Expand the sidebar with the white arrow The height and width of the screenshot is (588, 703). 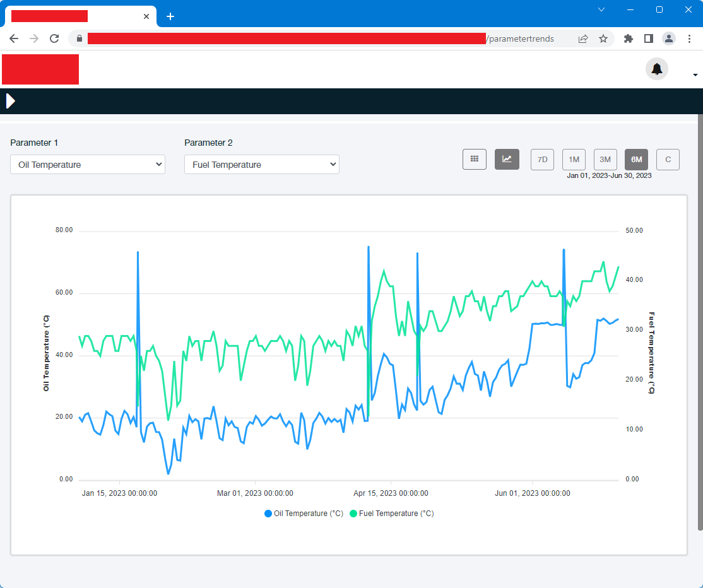click(10, 101)
